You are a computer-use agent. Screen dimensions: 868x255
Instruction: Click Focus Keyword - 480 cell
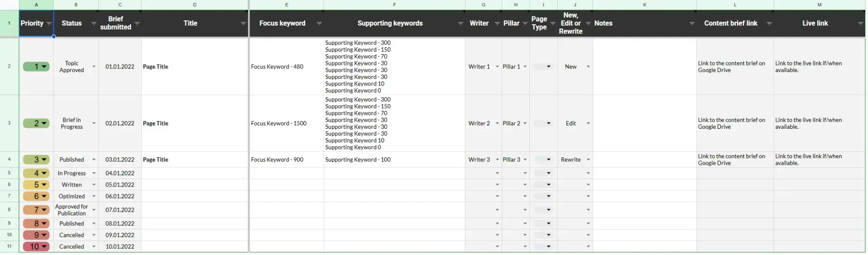coord(286,67)
